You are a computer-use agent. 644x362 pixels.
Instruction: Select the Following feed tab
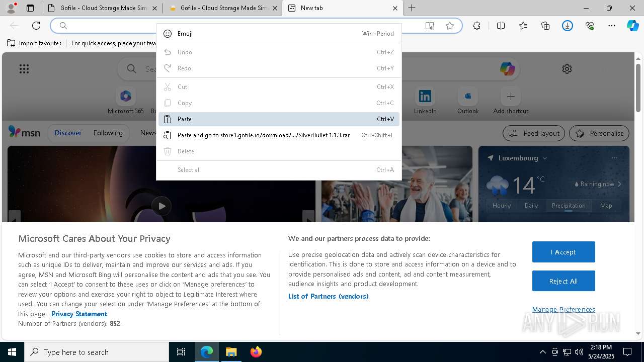click(x=108, y=133)
